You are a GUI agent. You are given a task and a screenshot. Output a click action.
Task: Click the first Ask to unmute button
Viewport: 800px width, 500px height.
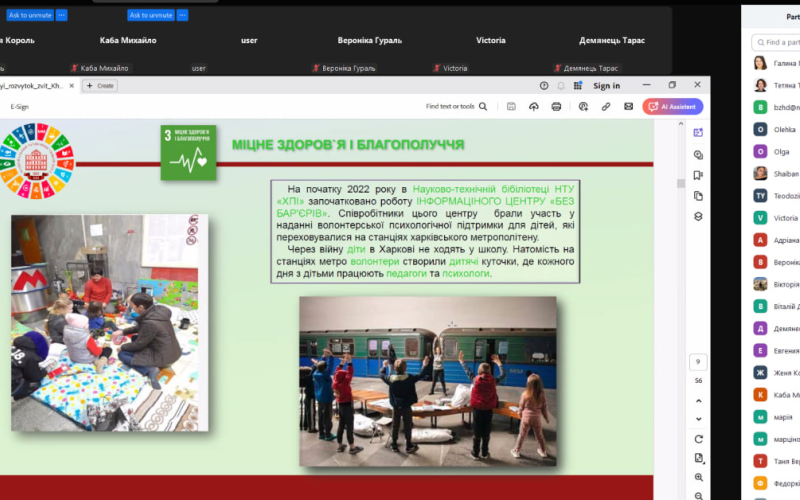pos(30,15)
